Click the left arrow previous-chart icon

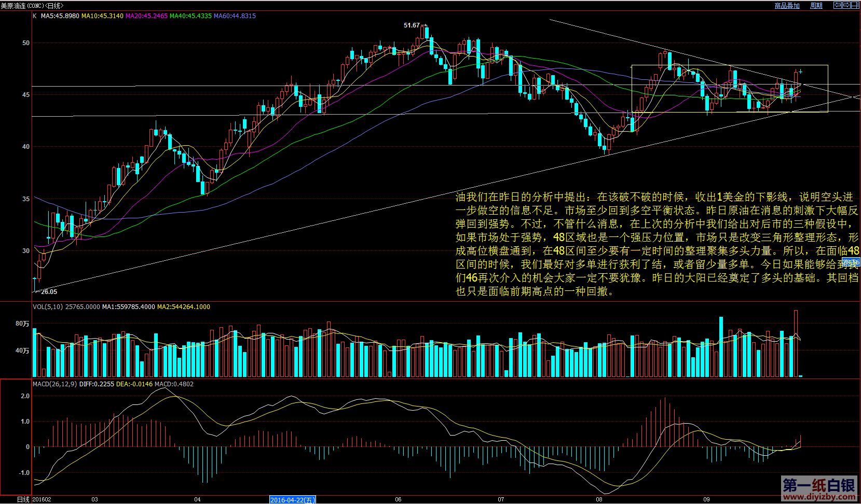[837, 5]
